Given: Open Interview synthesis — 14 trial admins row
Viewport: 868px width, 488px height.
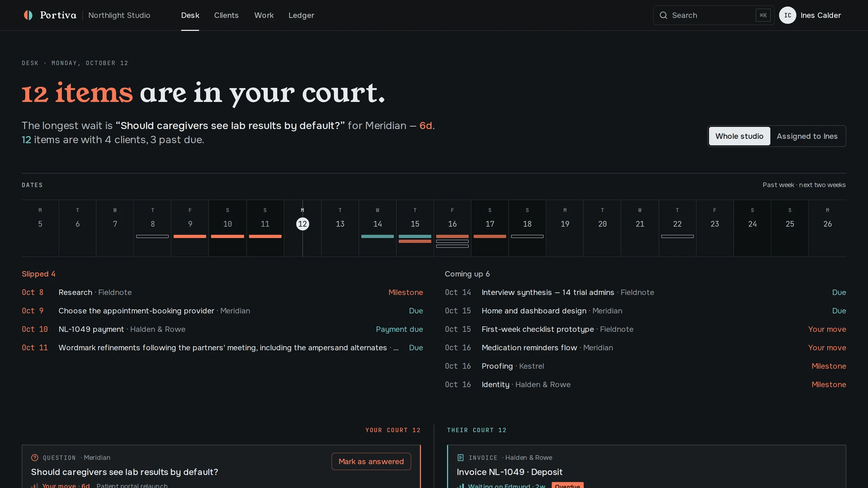Looking at the screenshot, I should (x=646, y=292).
